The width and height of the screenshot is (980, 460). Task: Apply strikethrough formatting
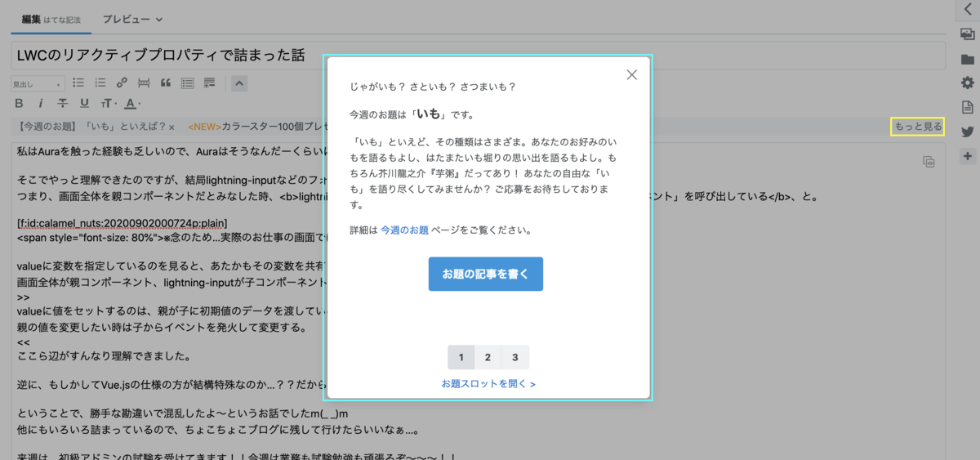(x=63, y=103)
